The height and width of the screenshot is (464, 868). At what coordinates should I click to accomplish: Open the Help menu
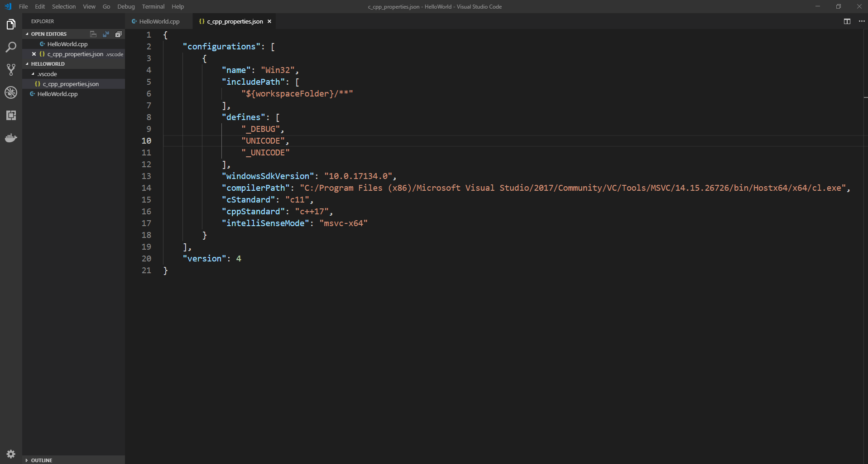pos(178,6)
